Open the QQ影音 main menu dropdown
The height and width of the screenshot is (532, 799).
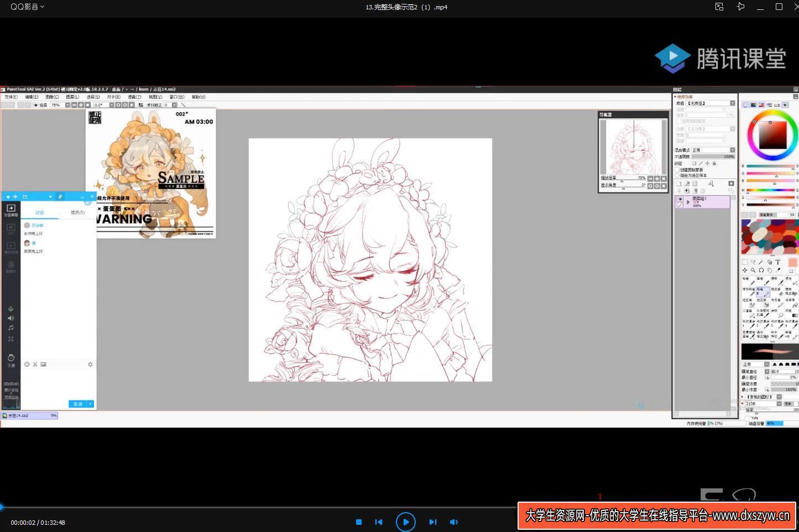(x=27, y=7)
